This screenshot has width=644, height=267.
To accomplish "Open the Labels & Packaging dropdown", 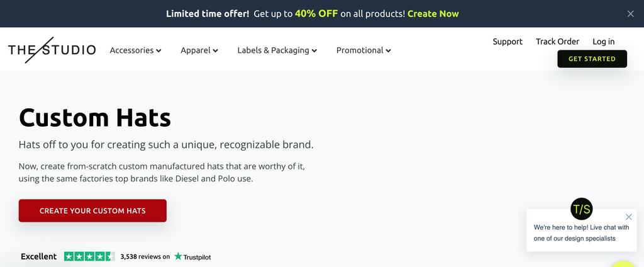I will coord(277,50).
